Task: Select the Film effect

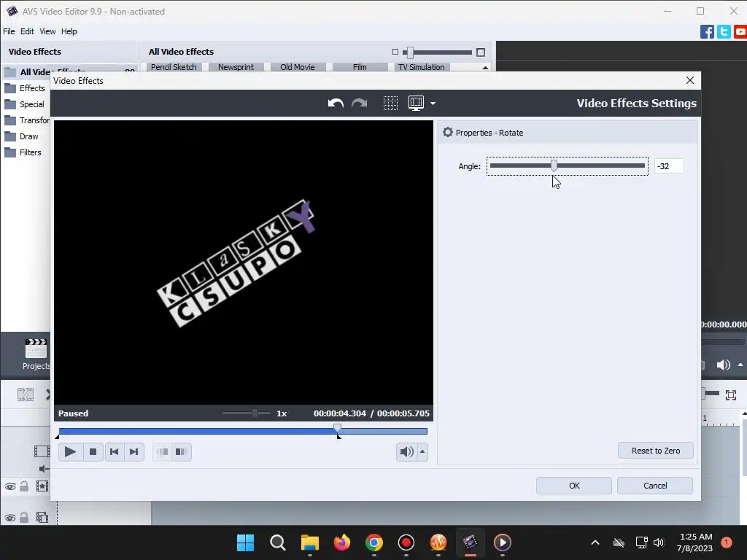Action: [360, 67]
